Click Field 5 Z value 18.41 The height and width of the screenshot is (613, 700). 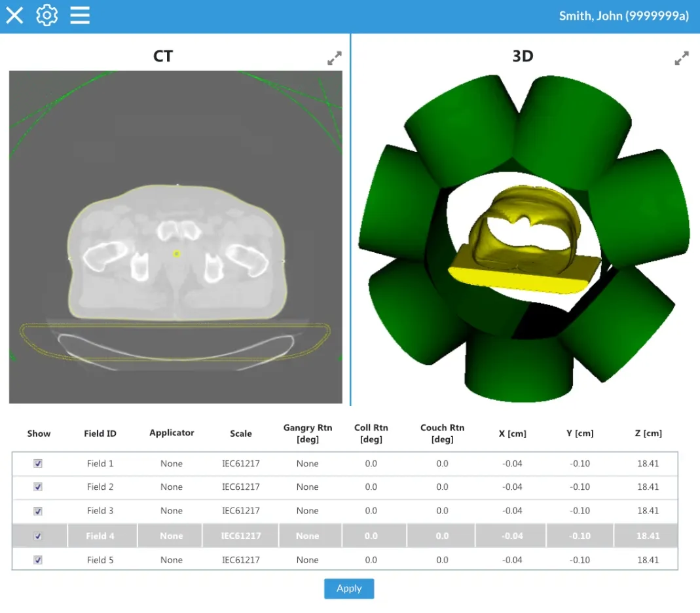(648, 560)
